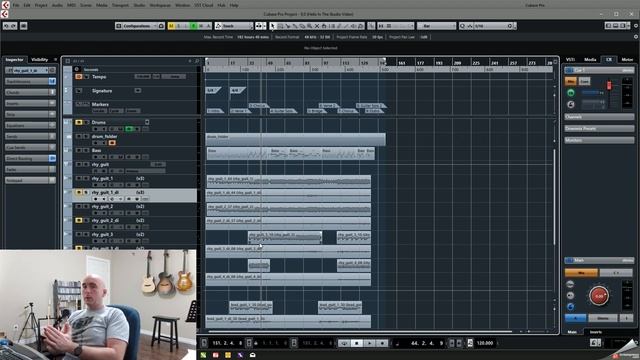Select the Zoom magnifier tool in toolbar

point(310,26)
